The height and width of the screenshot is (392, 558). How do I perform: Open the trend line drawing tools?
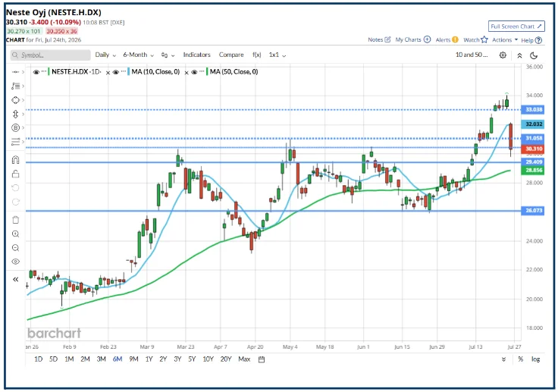[x=15, y=72]
